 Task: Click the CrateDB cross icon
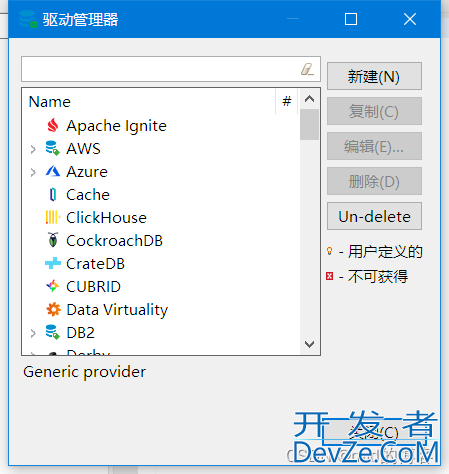coord(53,263)
